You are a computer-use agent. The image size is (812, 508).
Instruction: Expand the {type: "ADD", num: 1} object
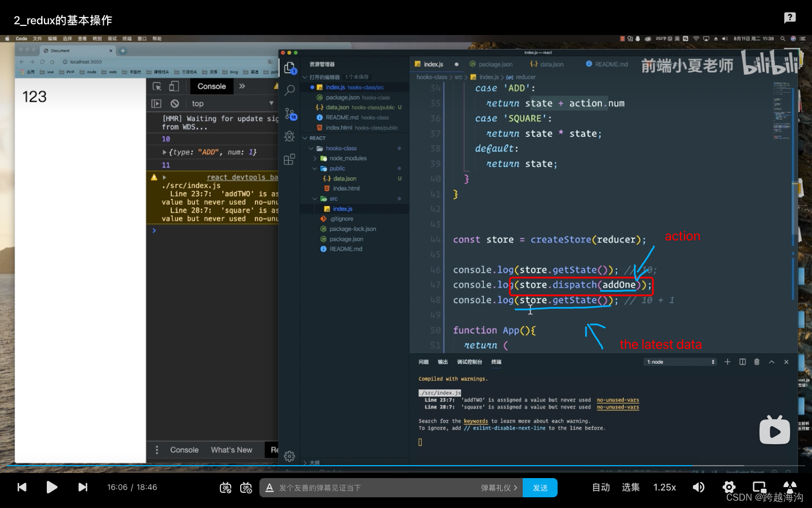[164, 152]
